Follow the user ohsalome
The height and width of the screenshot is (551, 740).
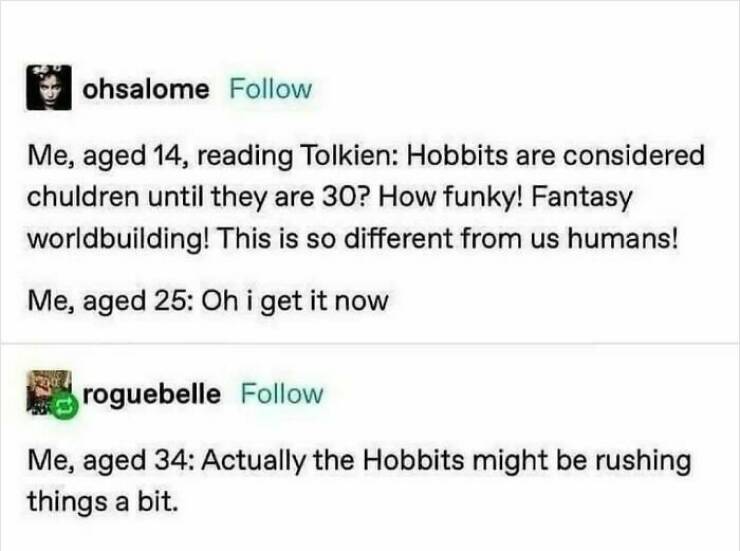click(x=271, y=89)
